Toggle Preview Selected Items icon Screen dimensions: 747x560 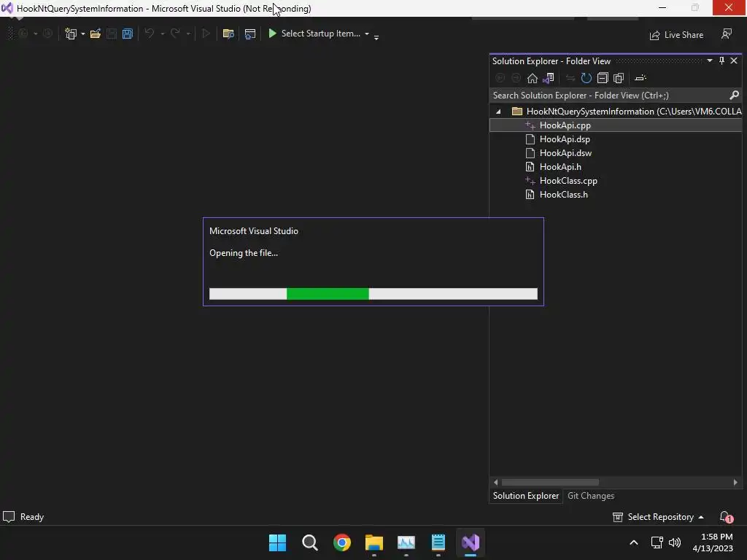click(x=640, y=78)
